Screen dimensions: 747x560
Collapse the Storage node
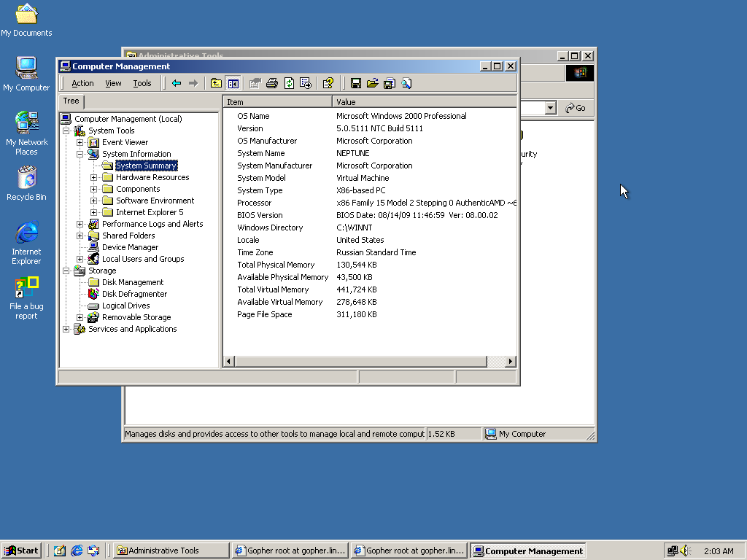pos(66,271)
